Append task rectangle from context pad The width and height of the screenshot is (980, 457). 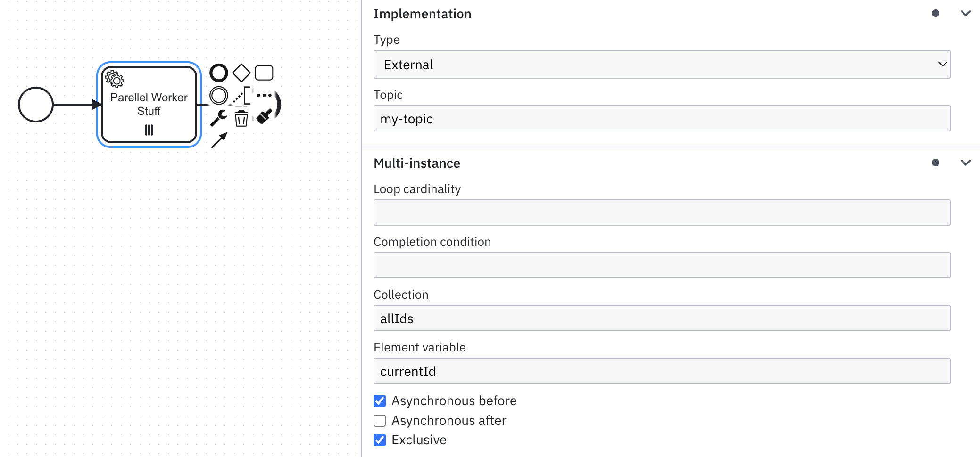tap(264, 73)
